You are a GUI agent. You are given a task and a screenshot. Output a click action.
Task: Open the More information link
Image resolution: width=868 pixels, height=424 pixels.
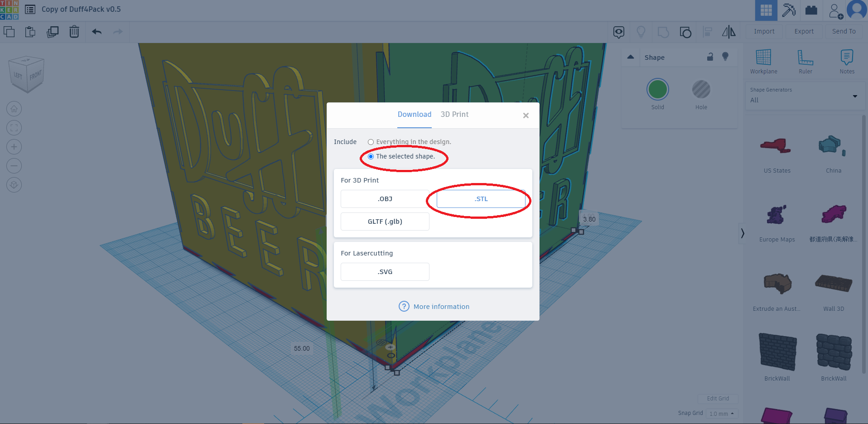434,307
